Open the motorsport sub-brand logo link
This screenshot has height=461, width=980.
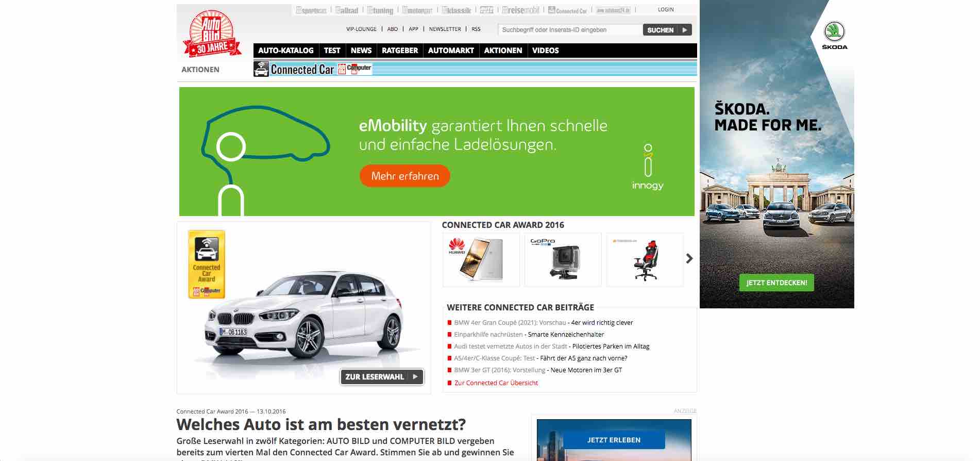coord(417,10)
